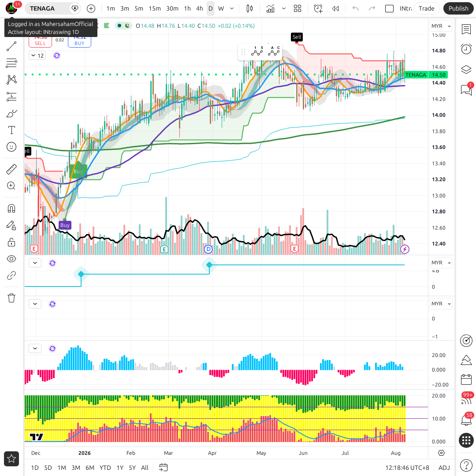Screen dimensions: 476x476
Task: Toggle magnet mode for drawings
Action: point(11,208)
